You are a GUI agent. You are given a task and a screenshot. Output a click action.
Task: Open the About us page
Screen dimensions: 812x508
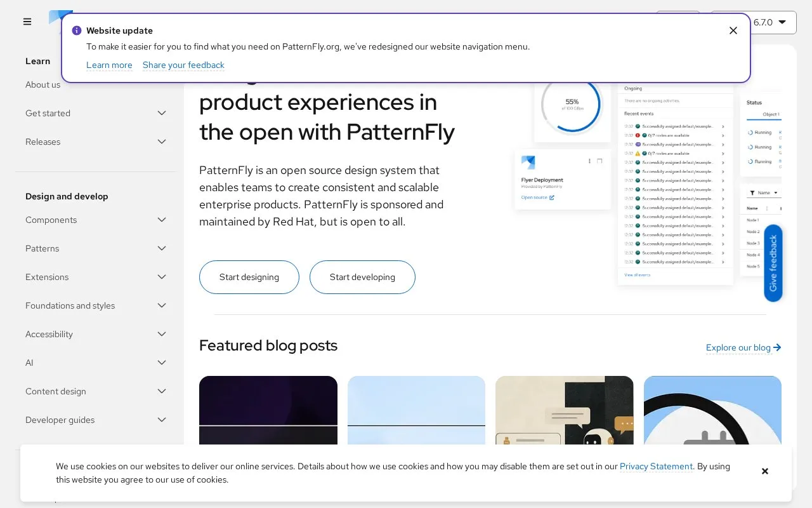tap(43, 84)
